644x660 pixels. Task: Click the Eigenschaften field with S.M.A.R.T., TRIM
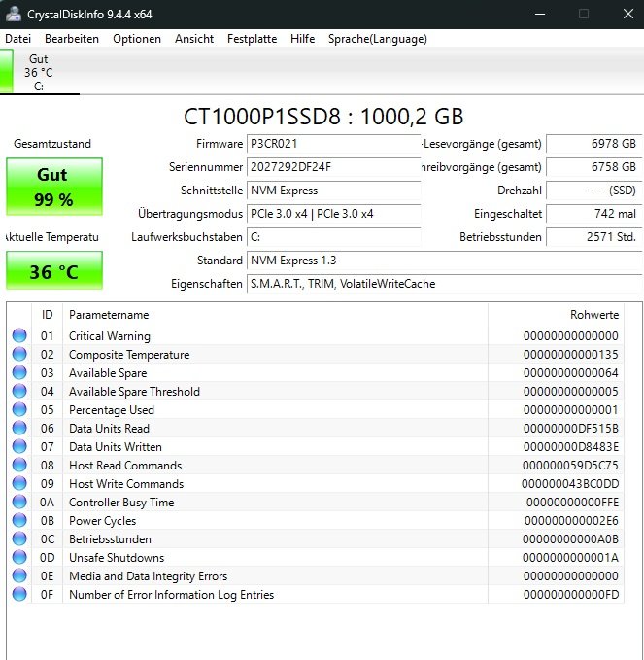coord(444,284)
